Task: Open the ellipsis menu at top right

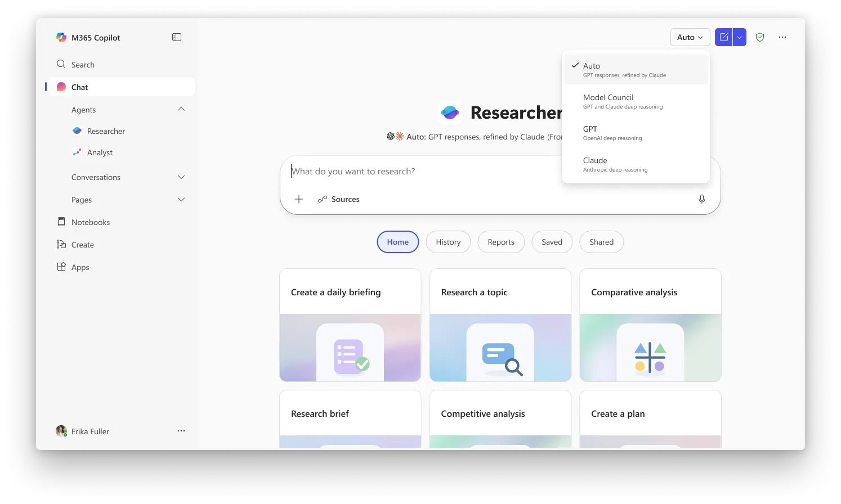Action: click(782, 37)
